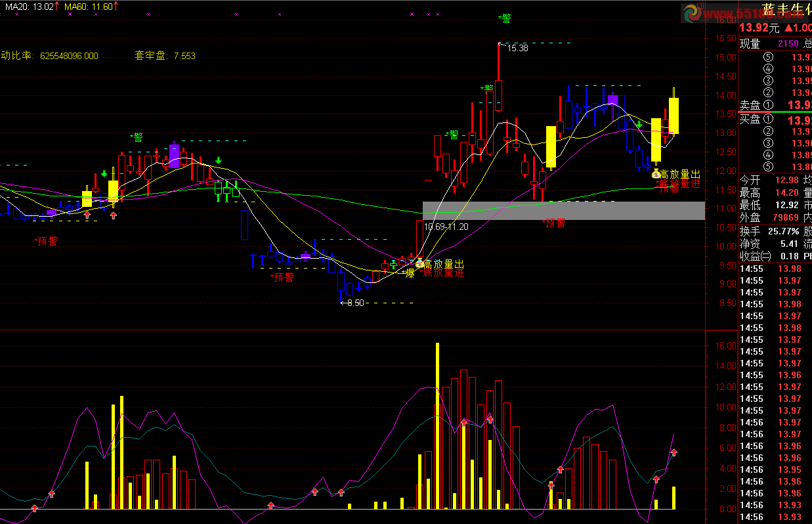Click the 卖盘 ① ask quote row
The image size is (812, 524).
tap(775, 104)
